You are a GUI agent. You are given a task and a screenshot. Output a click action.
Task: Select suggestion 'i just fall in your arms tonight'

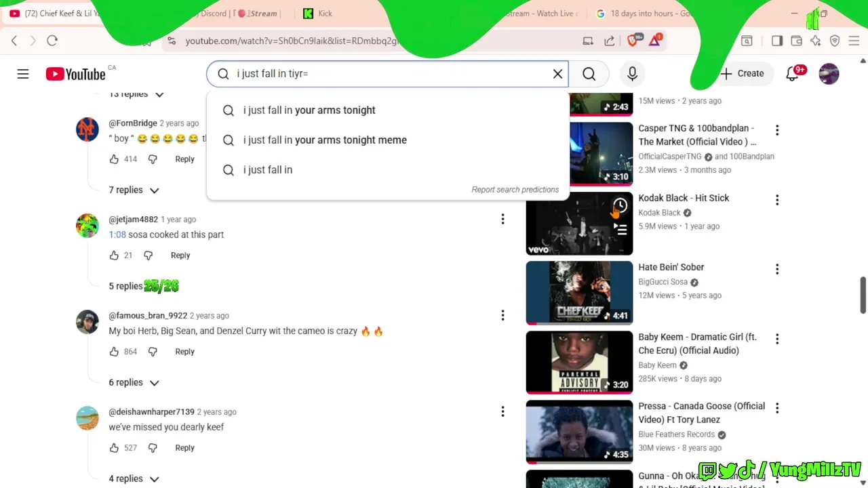[388, 110]
